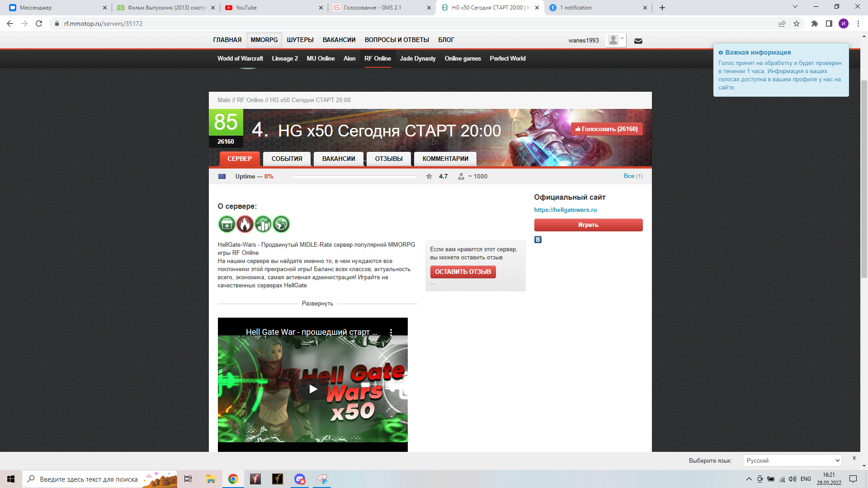Show hidden system tray icons

click(749, 479)
